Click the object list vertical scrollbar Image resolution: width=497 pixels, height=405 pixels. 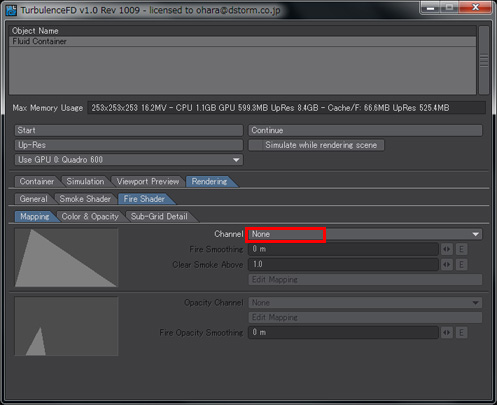pos(484,60)
